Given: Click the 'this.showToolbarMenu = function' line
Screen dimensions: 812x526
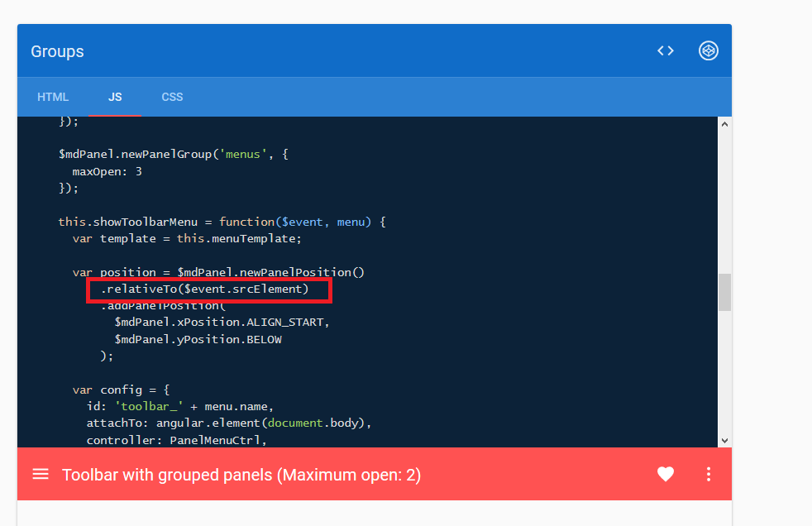Looking at the screenshot, I should point(222,222).
